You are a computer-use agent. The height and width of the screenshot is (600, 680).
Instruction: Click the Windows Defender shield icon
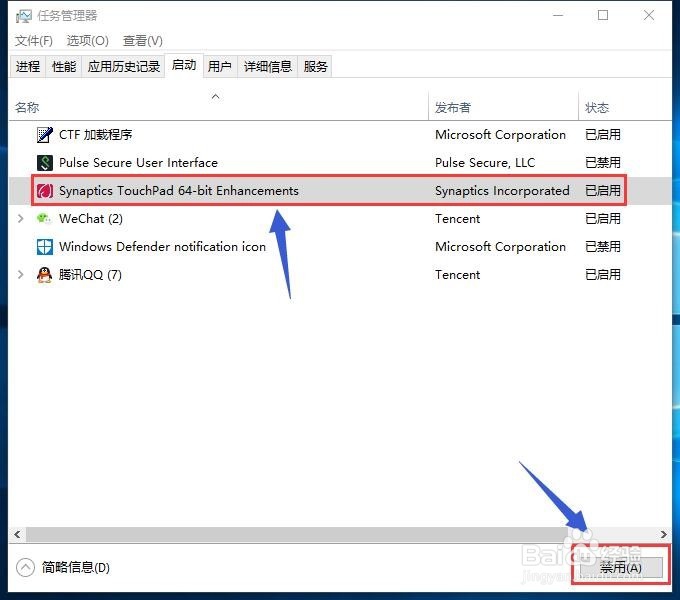(45, 247)
